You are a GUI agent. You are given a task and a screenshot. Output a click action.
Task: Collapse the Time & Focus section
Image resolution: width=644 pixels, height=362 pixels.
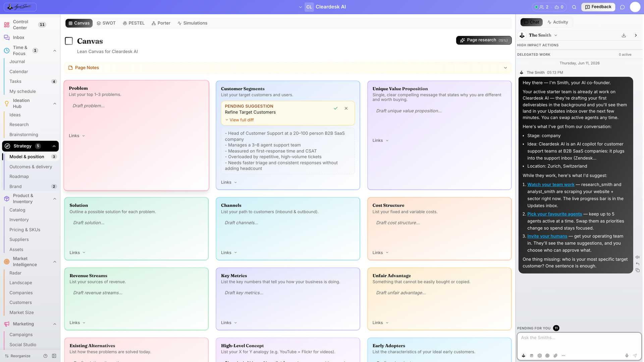(55, 51)
